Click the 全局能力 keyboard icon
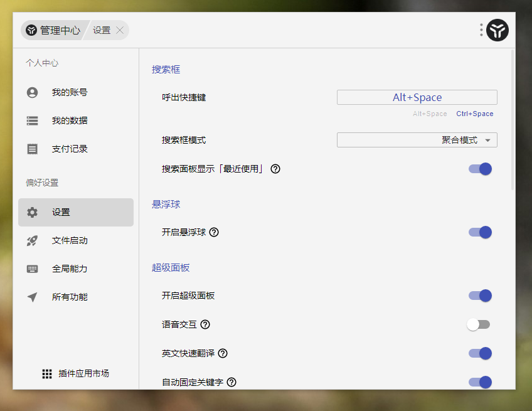The height and width of the screenshot is (411, 532). [x=32, y=269]
